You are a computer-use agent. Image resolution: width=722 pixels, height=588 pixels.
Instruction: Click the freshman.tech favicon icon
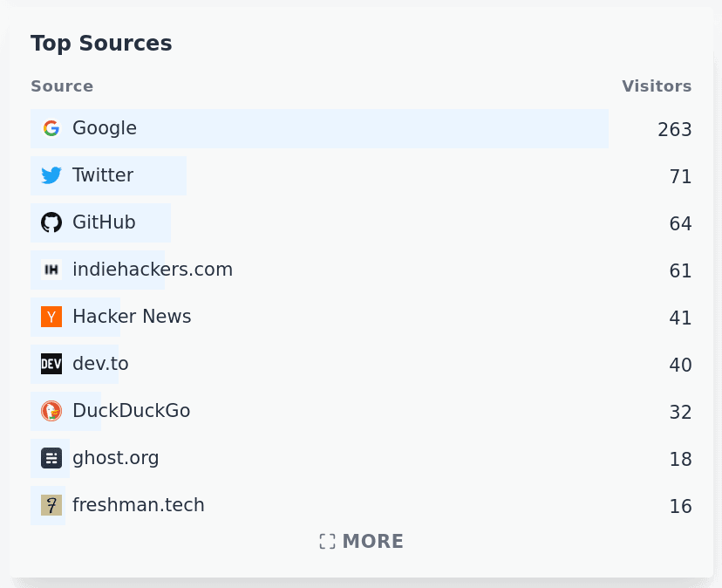click(51, 505)
